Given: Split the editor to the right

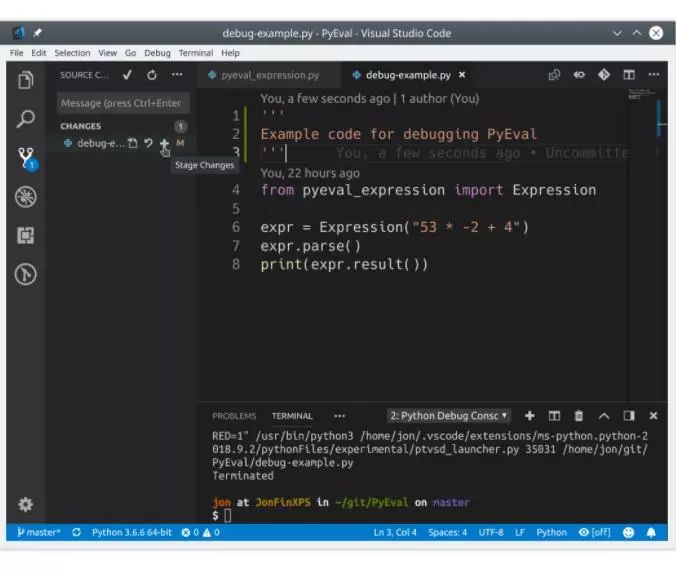Looking at the screenshot, I should pos(629,75).
